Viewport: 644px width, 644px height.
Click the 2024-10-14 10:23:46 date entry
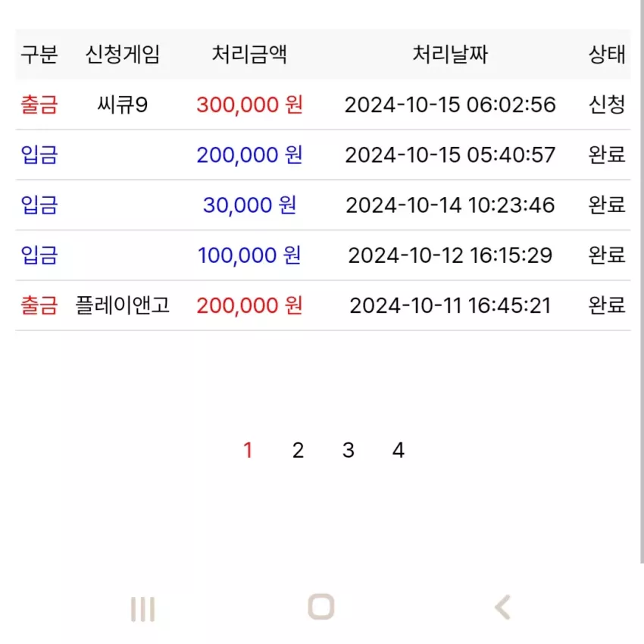[x=450, y=205]
